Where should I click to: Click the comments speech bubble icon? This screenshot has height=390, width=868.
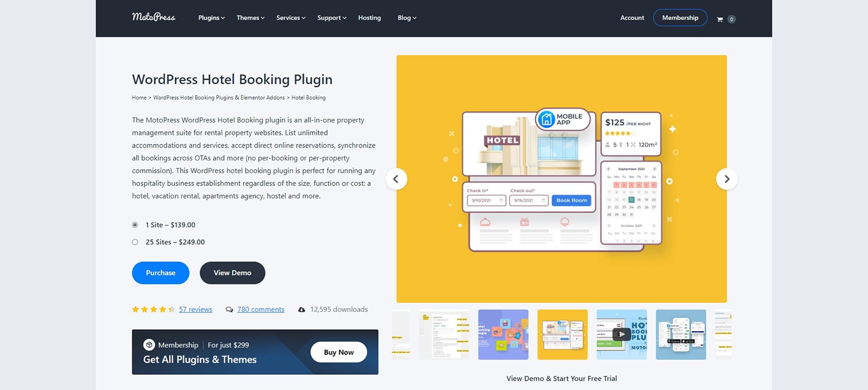229,310
